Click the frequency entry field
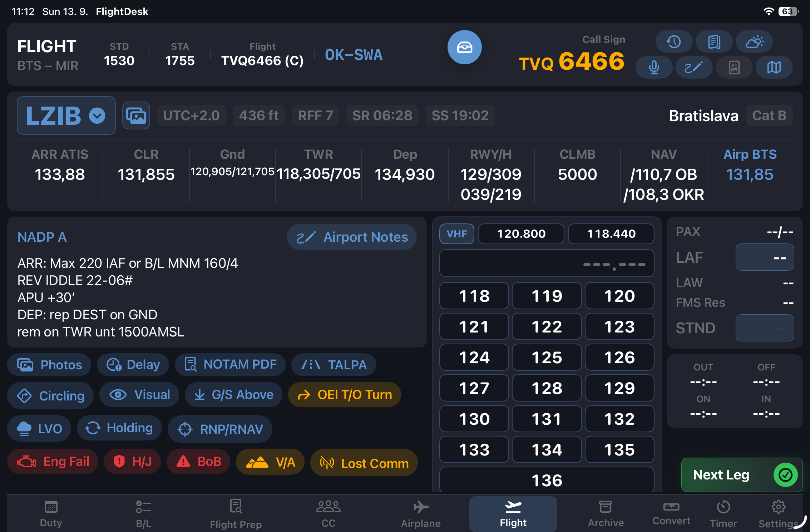 (547, 263)
